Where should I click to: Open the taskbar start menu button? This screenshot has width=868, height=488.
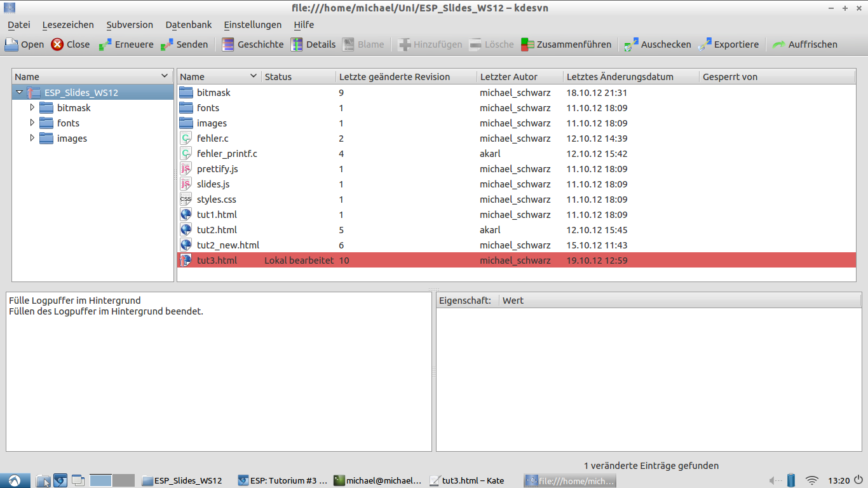(x=15, y=480)
